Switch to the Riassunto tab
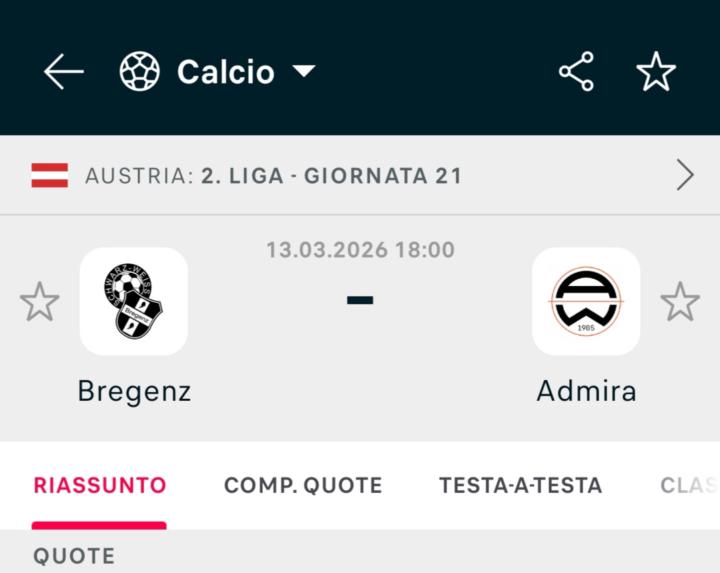The height and width of the screenshot is (573, 720). [x=100, y=486]
